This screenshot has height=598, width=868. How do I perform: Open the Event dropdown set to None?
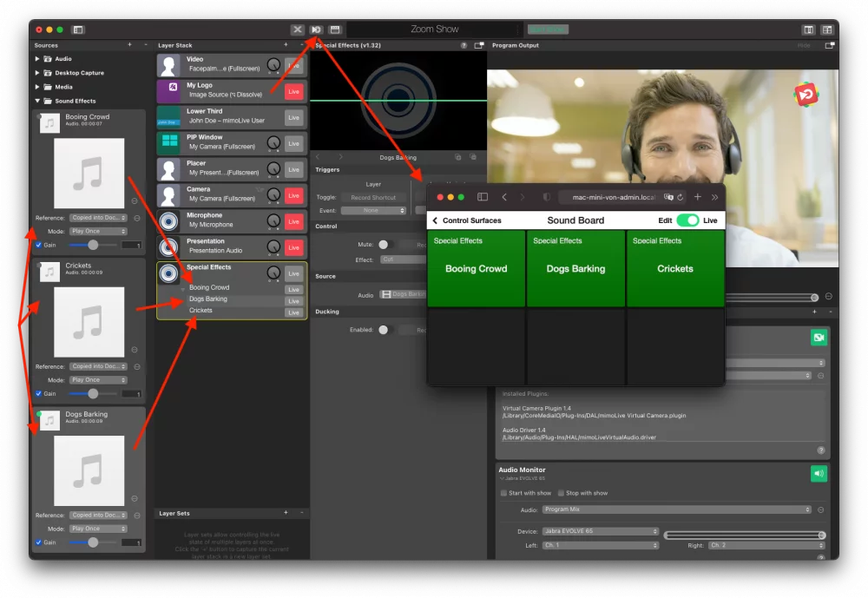[x=373, y=210]
